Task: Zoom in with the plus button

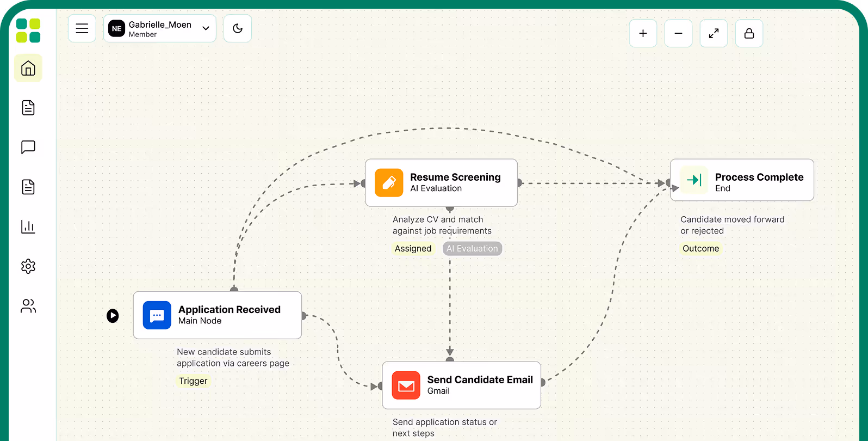Action: point(643,33)
